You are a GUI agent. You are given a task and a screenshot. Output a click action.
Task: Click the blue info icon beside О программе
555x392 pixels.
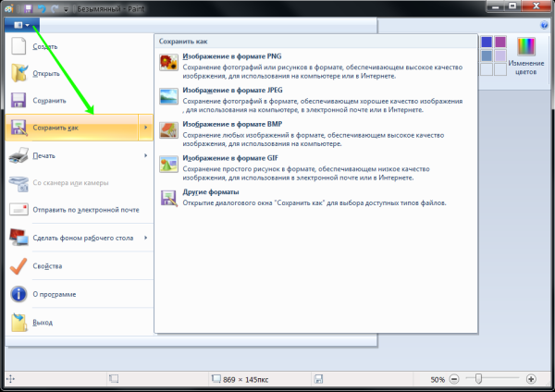(18, 294)
